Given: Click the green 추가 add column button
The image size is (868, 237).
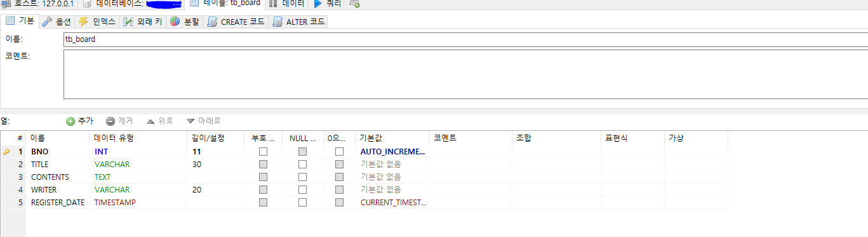Looking at the screenshot, I should 79,121.
